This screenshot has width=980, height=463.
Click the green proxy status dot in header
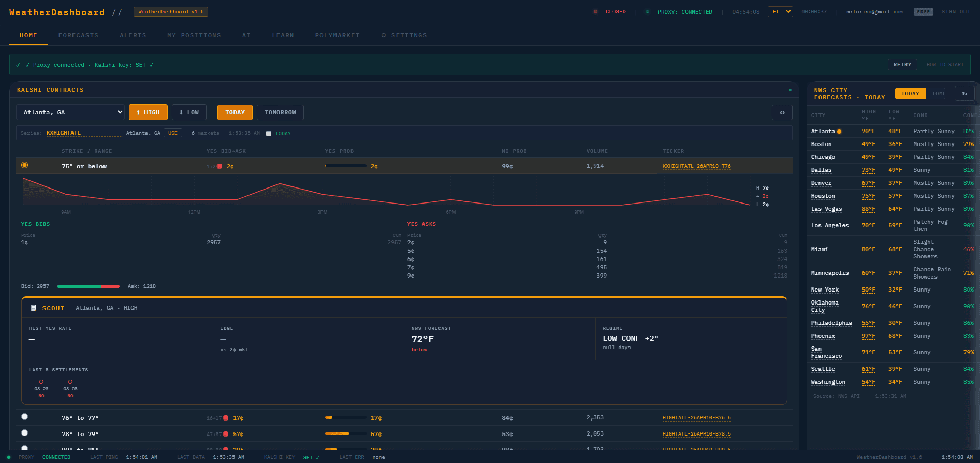point(647,12)
